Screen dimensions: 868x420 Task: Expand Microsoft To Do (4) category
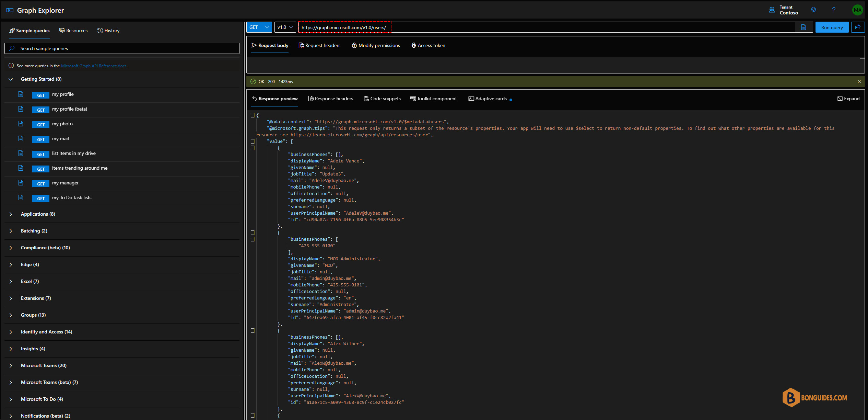[x=11, y=399]
